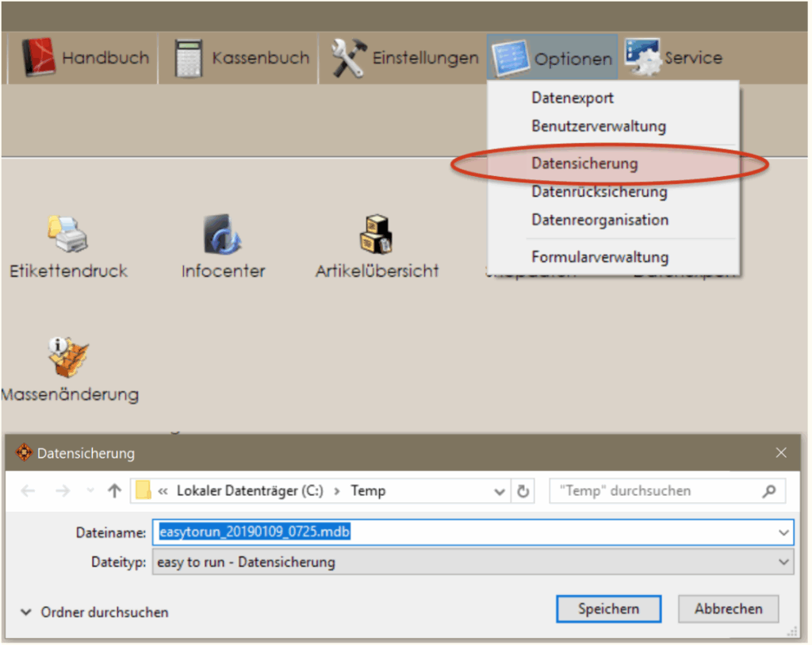812x645 pixels.
Task: Click the refresh button beside address bar
Action: 523,491
